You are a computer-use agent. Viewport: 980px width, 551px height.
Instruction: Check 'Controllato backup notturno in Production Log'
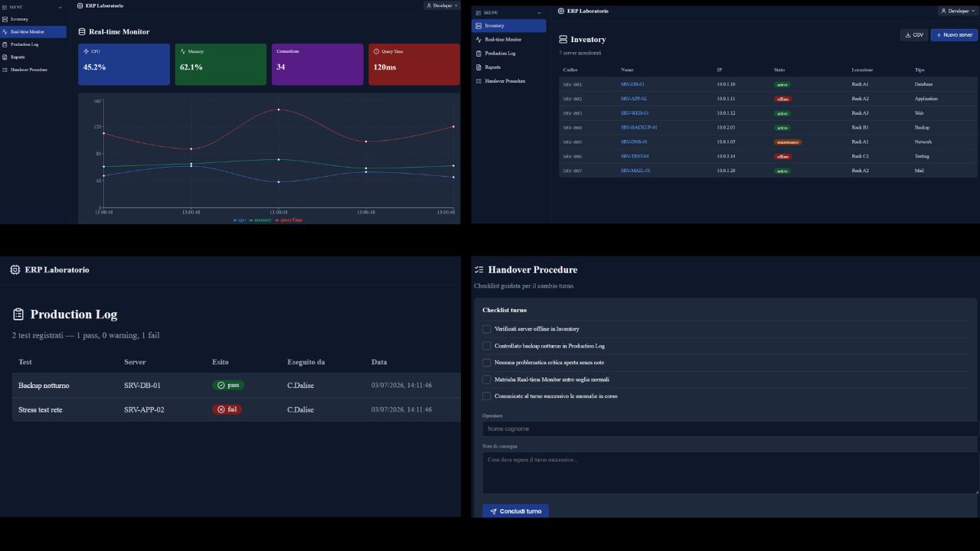pos(486,346)
